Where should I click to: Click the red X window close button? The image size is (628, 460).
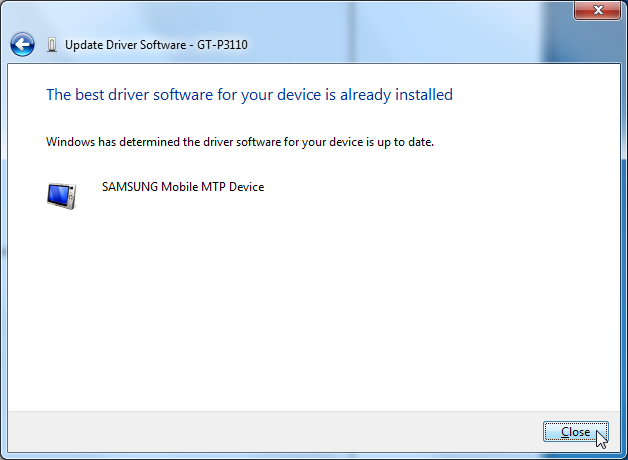[598, 10]
